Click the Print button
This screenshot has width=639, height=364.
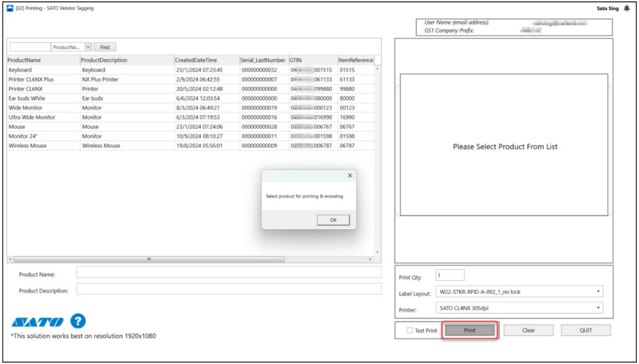point(470,331)
